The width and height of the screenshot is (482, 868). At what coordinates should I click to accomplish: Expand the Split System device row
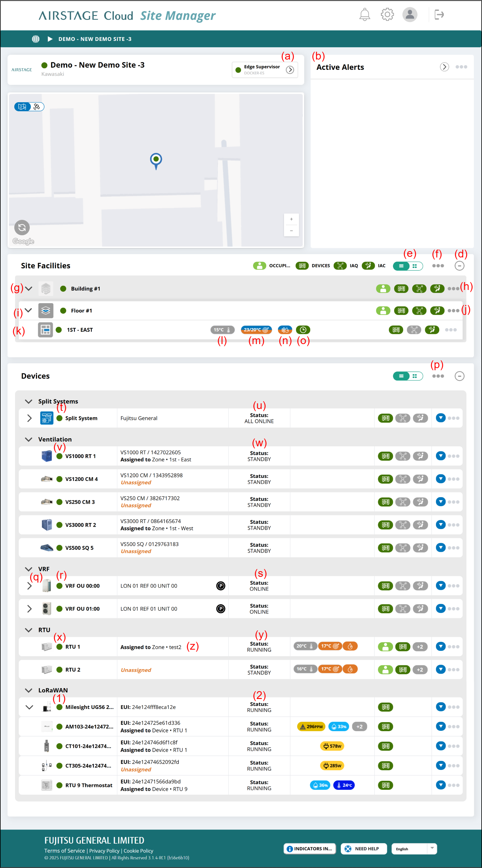(29, 418)
